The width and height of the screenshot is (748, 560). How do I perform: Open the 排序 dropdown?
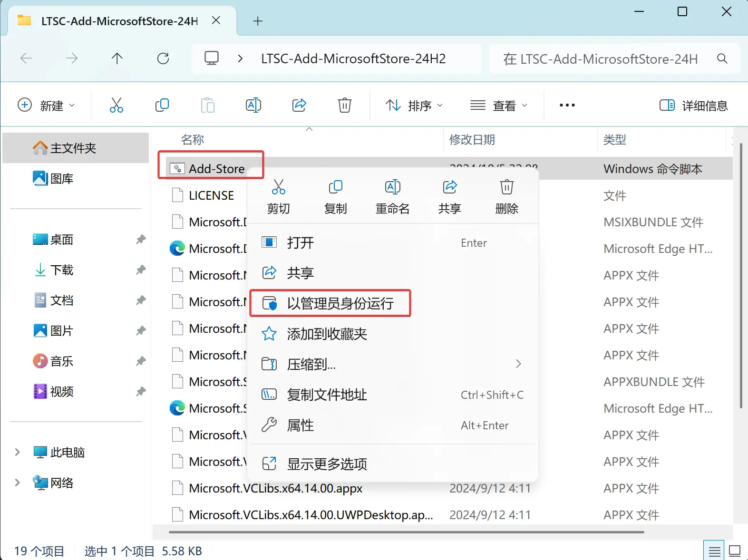pos(414,106)
